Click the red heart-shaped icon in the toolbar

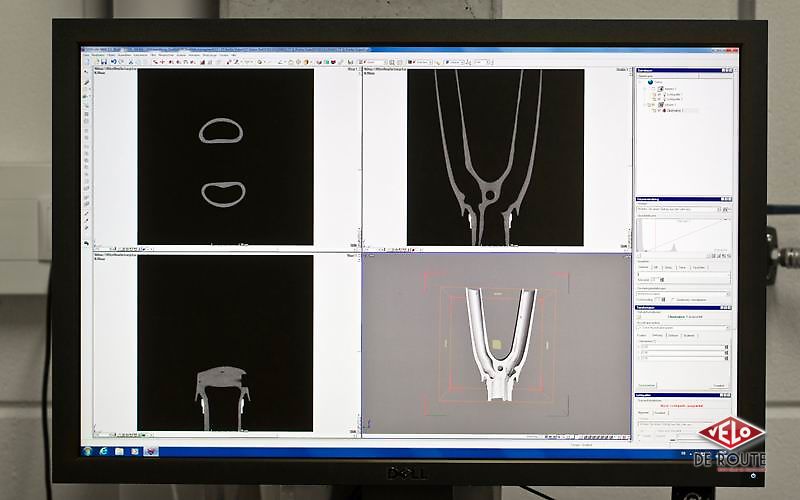pyautogui.click(x=334, y=62)
